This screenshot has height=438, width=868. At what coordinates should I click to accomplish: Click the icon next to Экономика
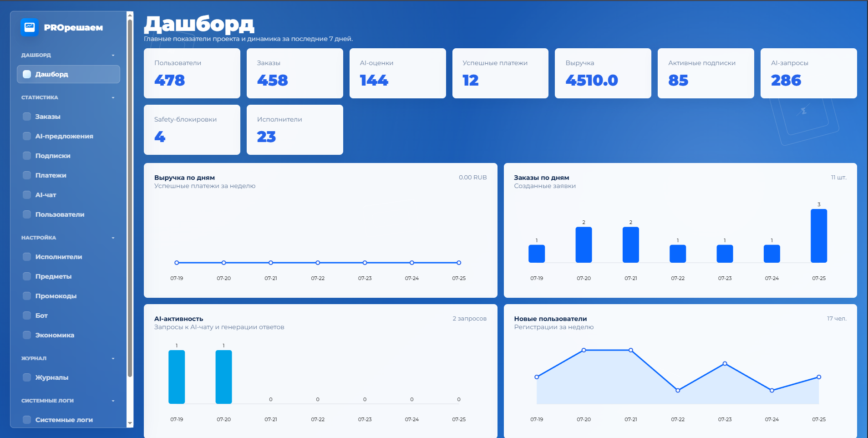tap(27, 335)
